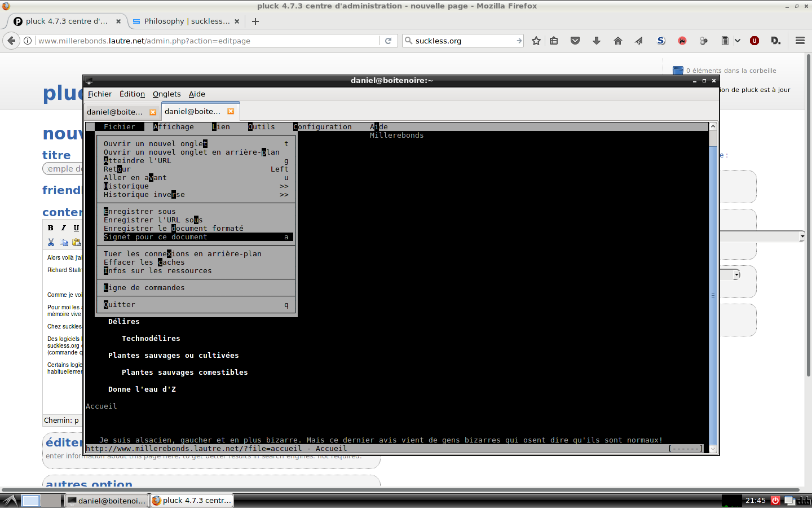Close the Philosophy suckless Firefox tab

tap(237, 21)
